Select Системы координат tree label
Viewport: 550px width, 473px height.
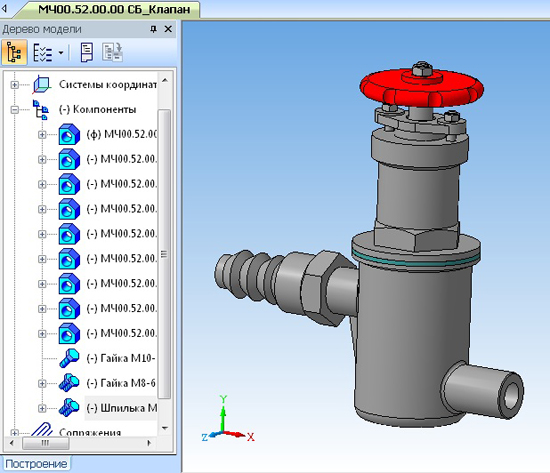click(108, 85)
